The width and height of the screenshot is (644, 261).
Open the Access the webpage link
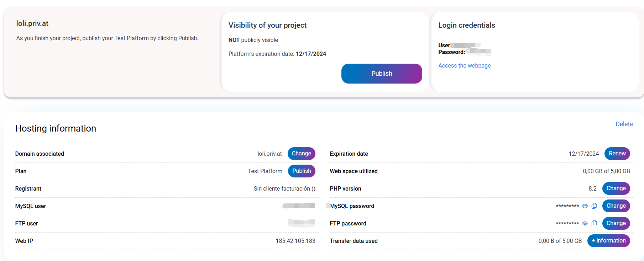[x=464, y=65]
